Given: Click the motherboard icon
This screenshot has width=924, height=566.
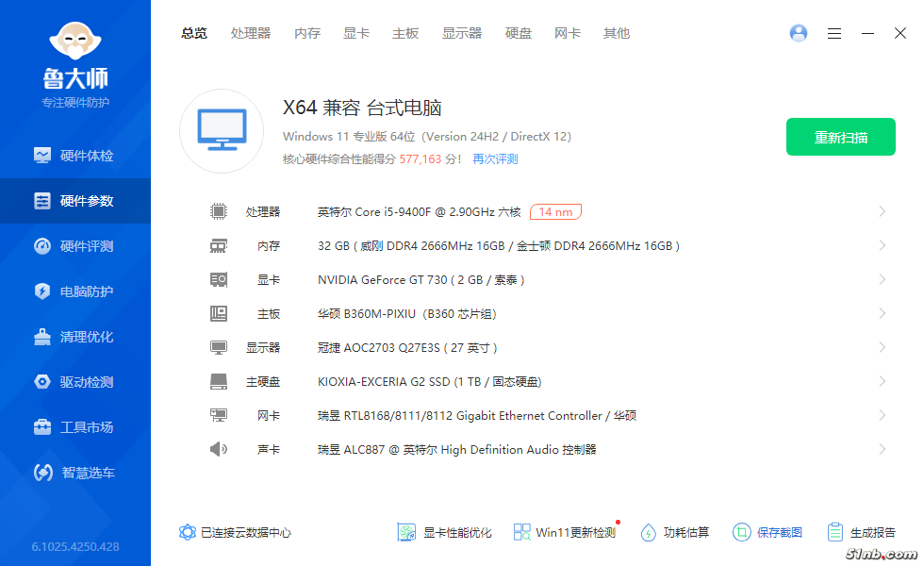Looking at the screenshot, I should click(x=219, y=313).
